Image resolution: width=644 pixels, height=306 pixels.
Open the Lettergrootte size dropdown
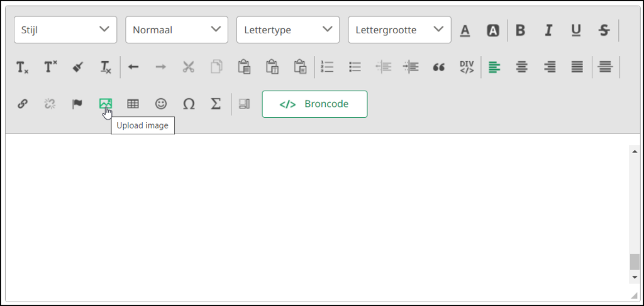coord(399,30)
